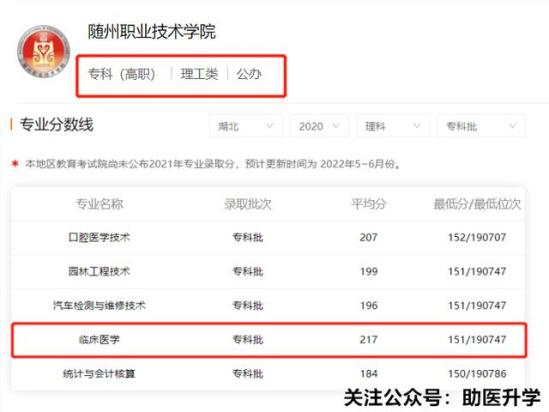The height and width of the screenshot is (412, 549).
Task: Open the 理科 subject dropdown
Action: tap(393, 126)
